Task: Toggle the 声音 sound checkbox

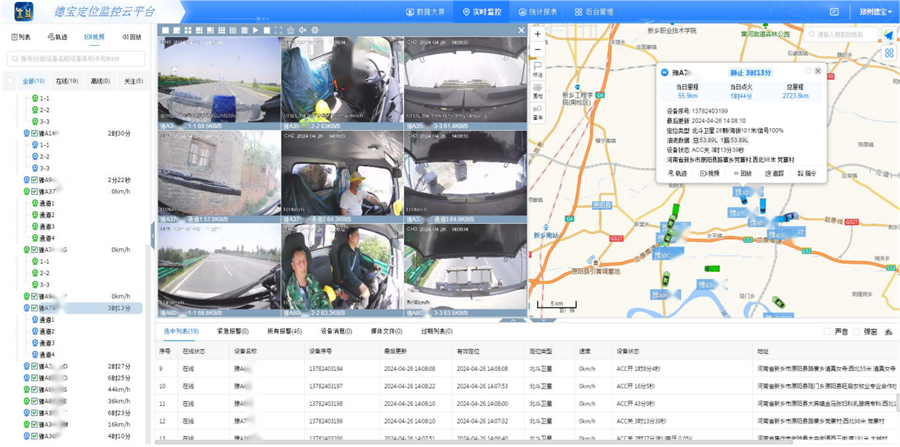Action: click(x=827, y=331)
